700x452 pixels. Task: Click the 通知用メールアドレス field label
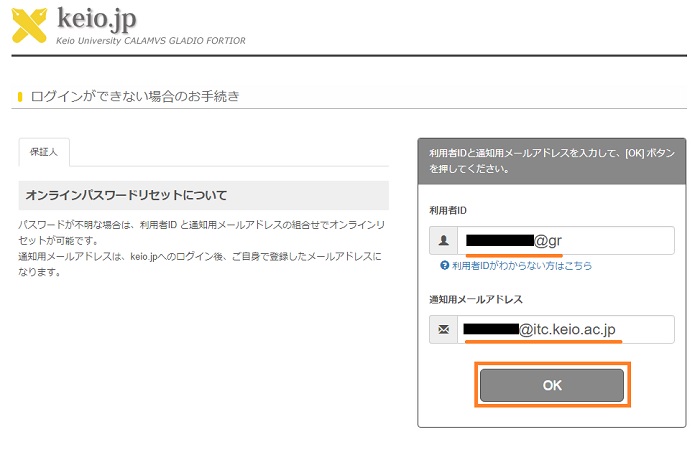(476, 299)
